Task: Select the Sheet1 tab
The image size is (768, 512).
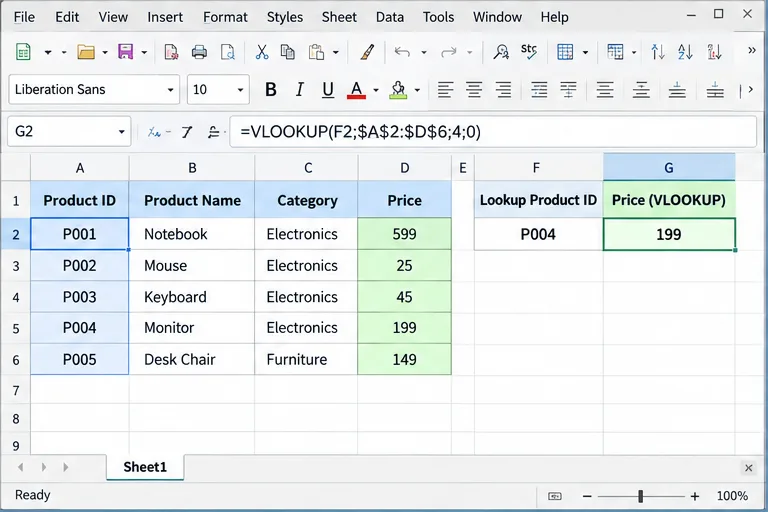Action: tap(145, 467)
